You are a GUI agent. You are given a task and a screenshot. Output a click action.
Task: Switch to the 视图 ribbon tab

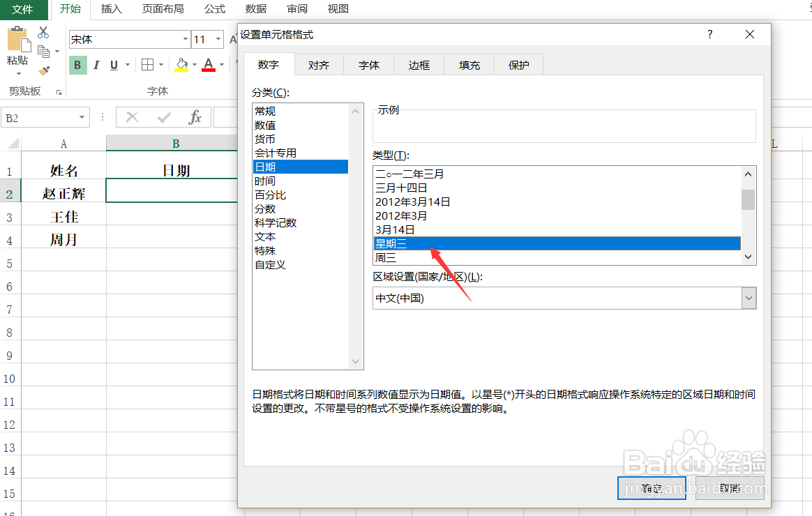pyautogui.click(x=338, y=9)
